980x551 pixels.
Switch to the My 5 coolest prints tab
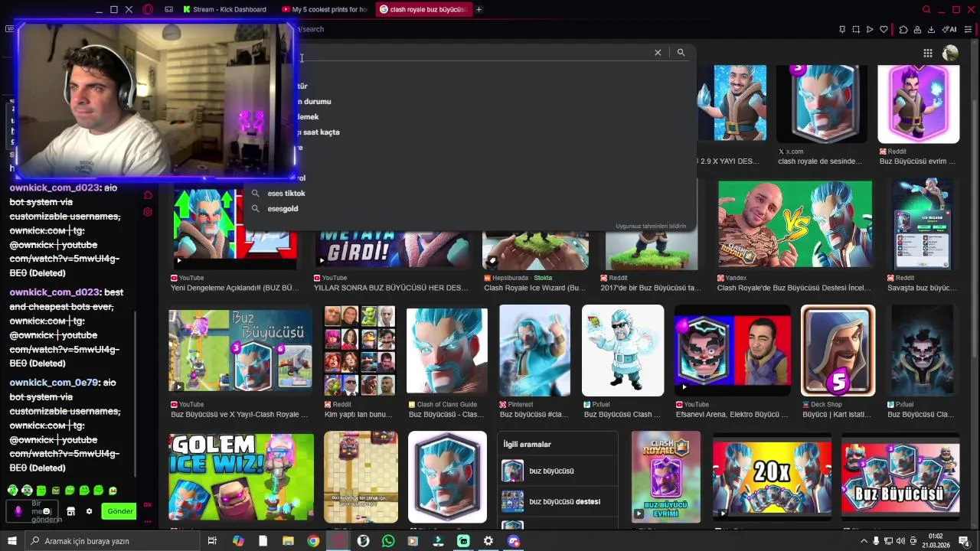325,9
